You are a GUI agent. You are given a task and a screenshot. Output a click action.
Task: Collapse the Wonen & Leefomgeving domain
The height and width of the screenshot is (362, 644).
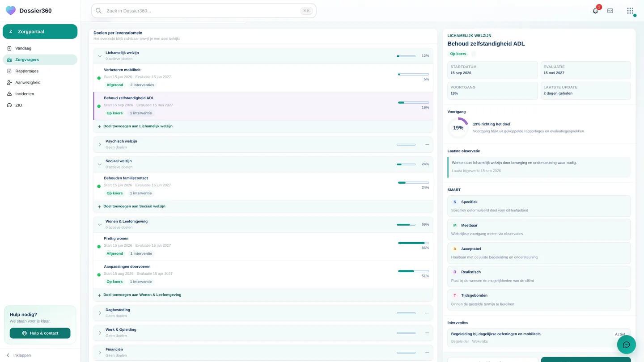click(100, 224)
